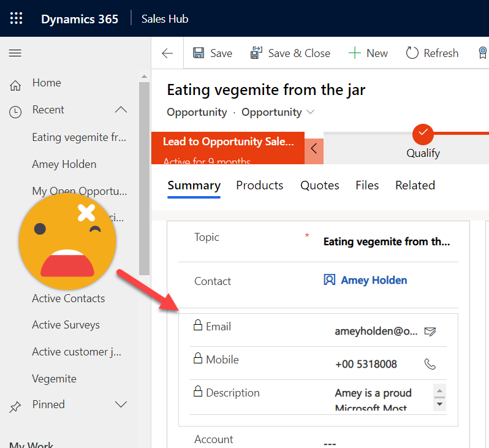Screen dimensions: 489x448
Task: Collapse the site map hamburger menu
Action: pyautogui.click(x=15, y=53)
